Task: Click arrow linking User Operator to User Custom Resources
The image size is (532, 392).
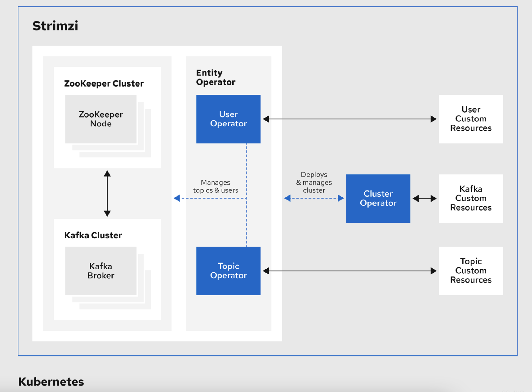Action: [x=350, y=119]
